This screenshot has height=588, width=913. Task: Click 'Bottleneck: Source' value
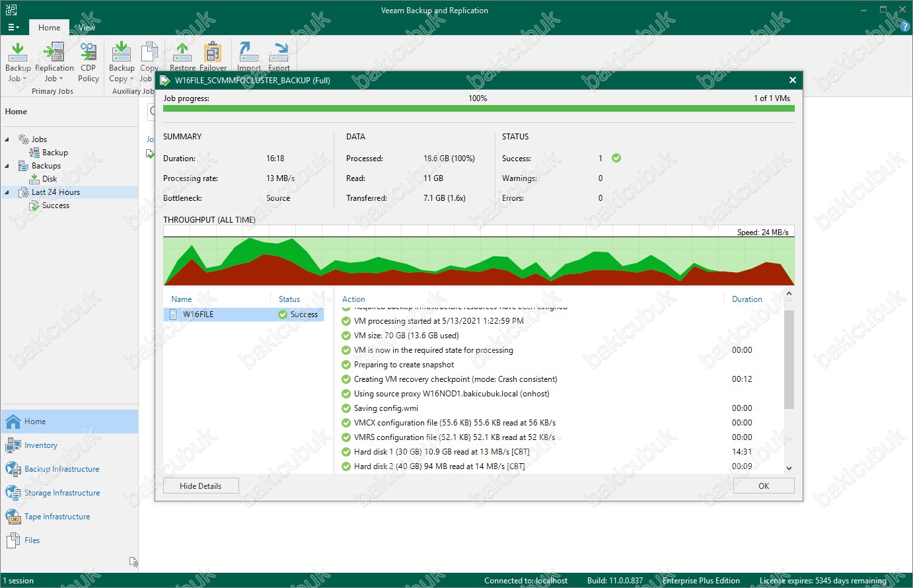(x=278, y=198)
